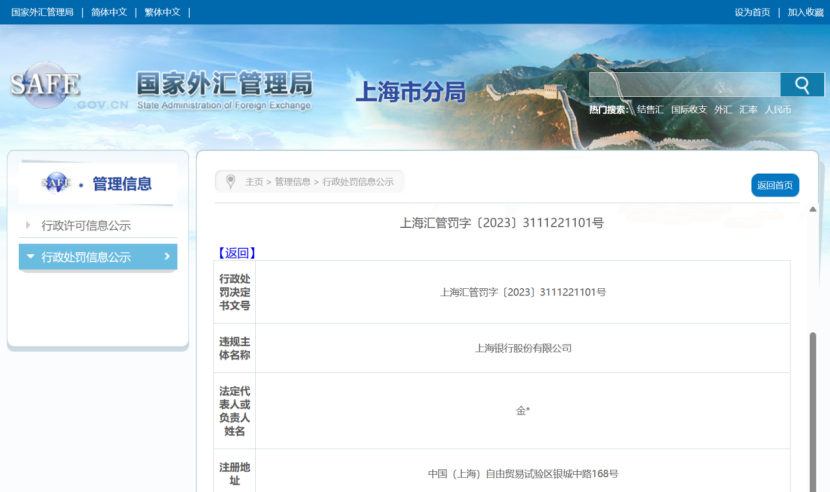Click table cell 上海银行股份有限公司
This screenshot has height=492, width=830.
522,348
